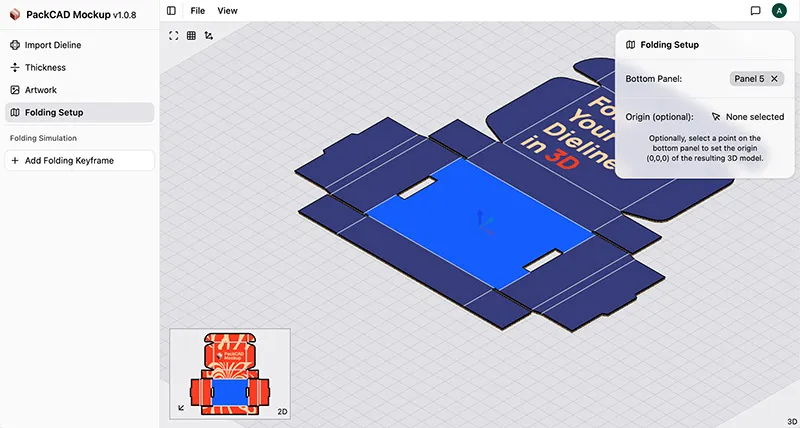This screenshot has width=800, height=428.
Task: Toggle the grid display icon
Action: click(x=191, y=35)
